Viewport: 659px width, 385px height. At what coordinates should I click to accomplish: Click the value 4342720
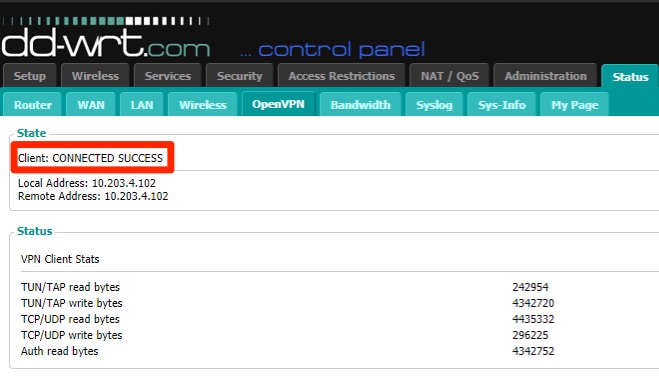pos(533,303)
